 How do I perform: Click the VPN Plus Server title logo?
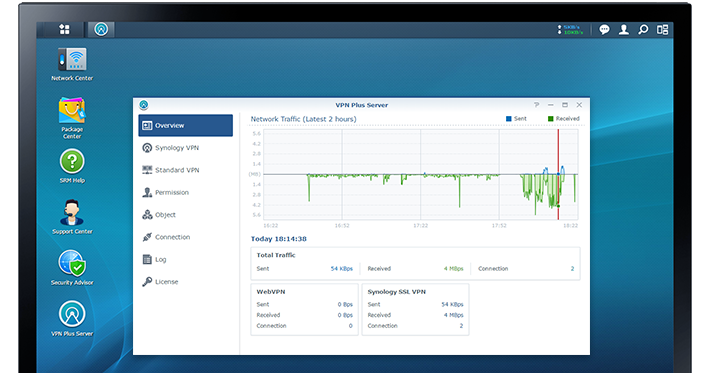coord(144,105)
